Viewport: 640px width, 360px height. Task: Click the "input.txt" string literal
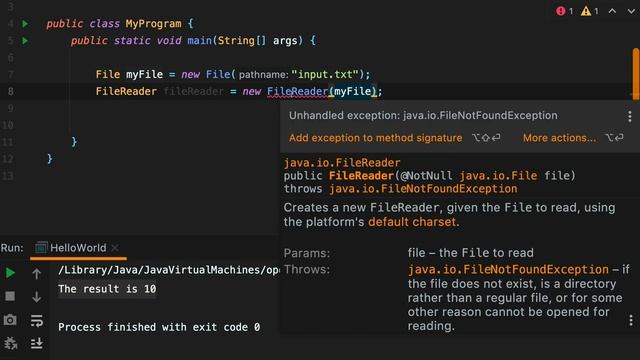click(x=325, y=75)
